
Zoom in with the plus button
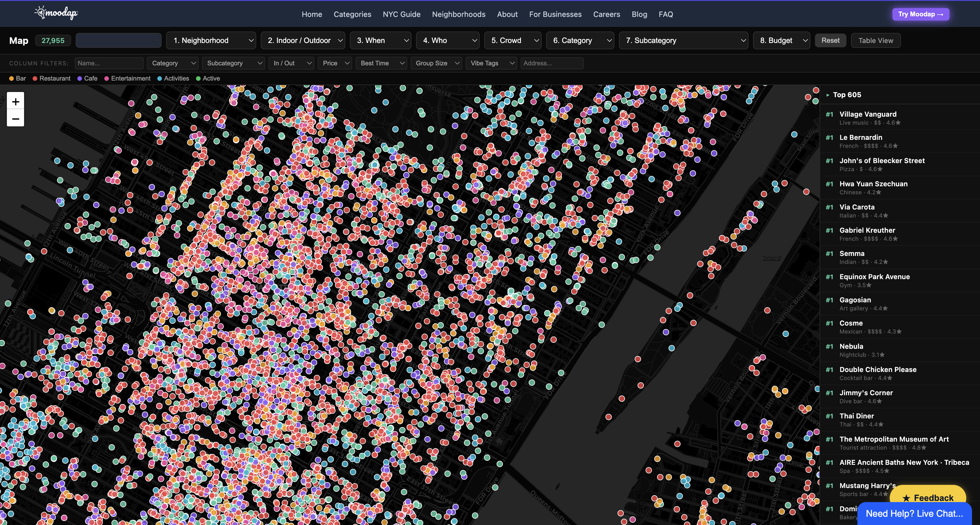point(15,101)
